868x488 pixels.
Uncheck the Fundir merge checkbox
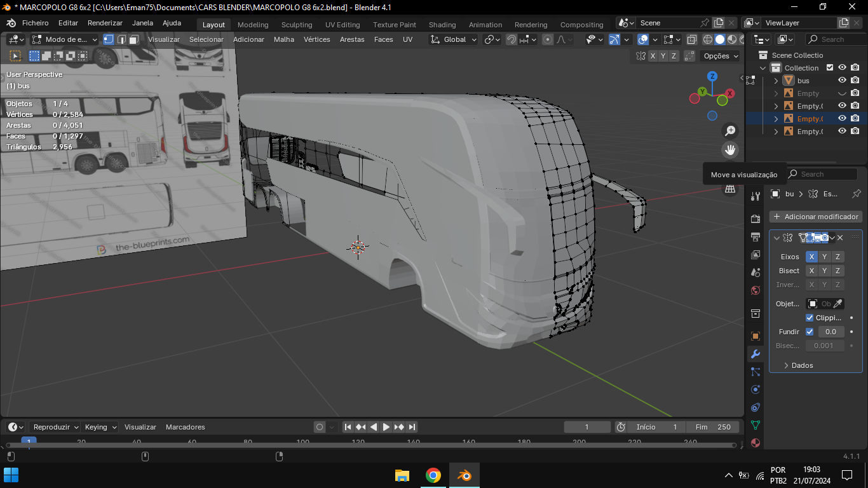(x=810, y=332)
